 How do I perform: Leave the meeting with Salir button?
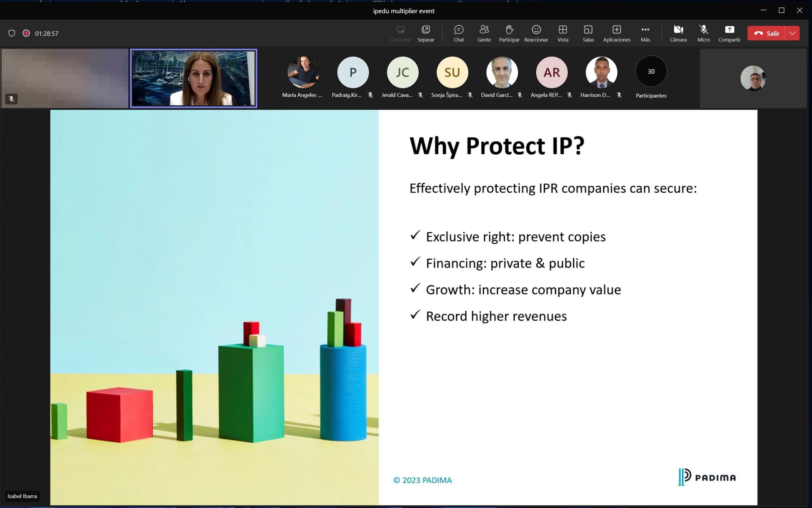click(766, 33)
